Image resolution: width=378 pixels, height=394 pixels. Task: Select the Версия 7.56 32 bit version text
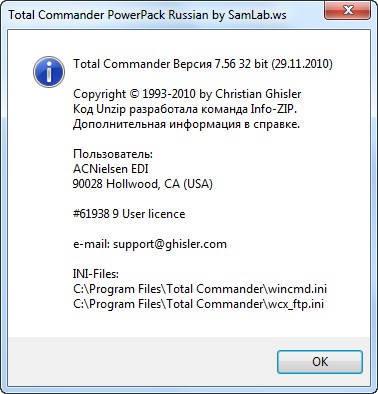point(220,64)
